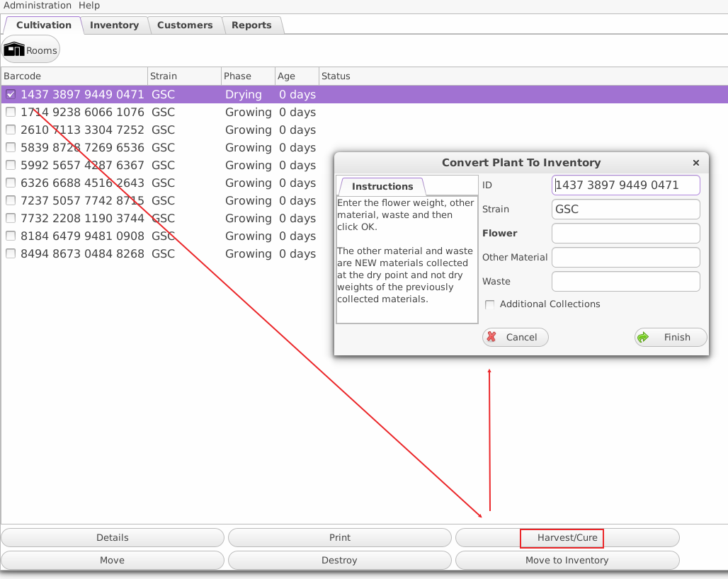Switch to the Customers tab
The width and height of the screenshot is (728, 579).
coord(185,25)
